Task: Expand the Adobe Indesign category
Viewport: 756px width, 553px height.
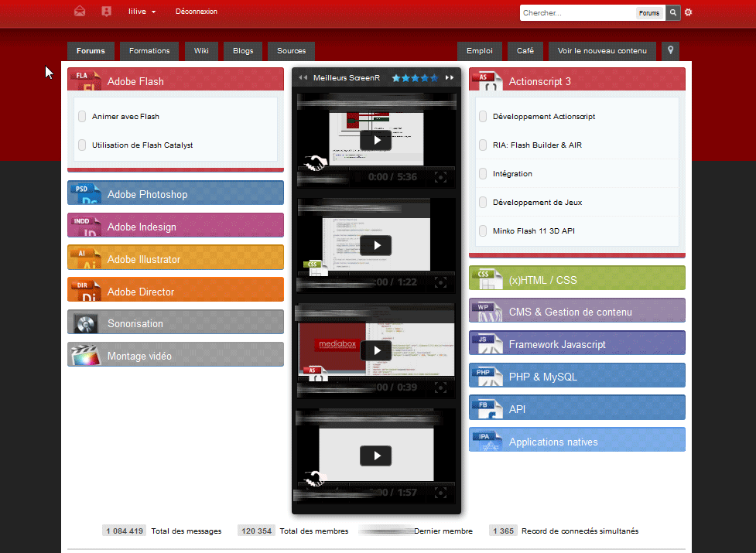Action: pos(176,225)
